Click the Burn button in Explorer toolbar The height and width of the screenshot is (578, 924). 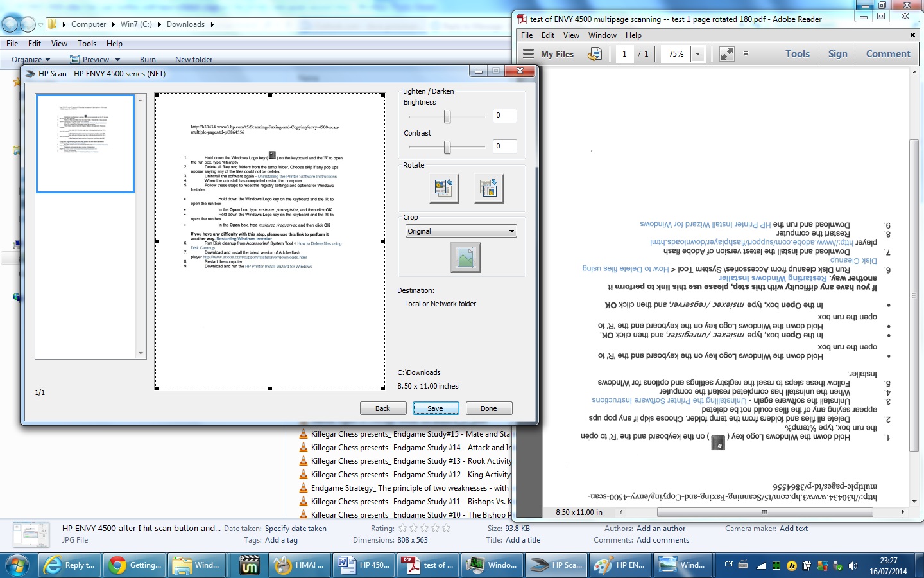tap(148, 60)
